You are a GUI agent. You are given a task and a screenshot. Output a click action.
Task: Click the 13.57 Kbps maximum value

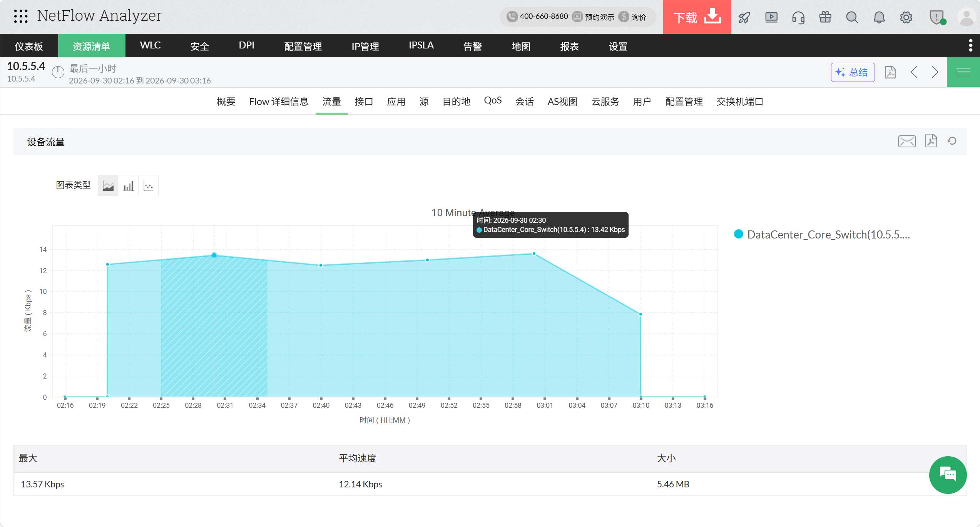[x=42, y=484]
